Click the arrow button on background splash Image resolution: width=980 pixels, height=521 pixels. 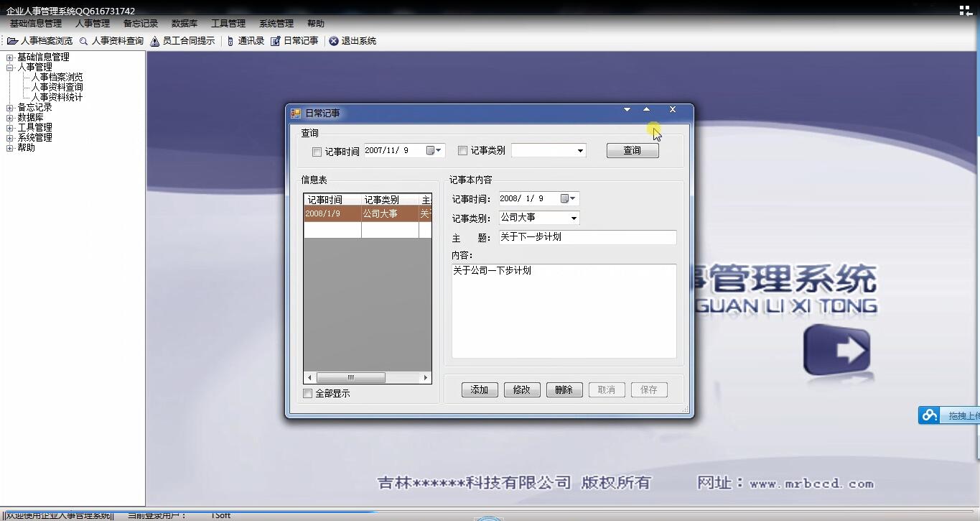point(838,350)
